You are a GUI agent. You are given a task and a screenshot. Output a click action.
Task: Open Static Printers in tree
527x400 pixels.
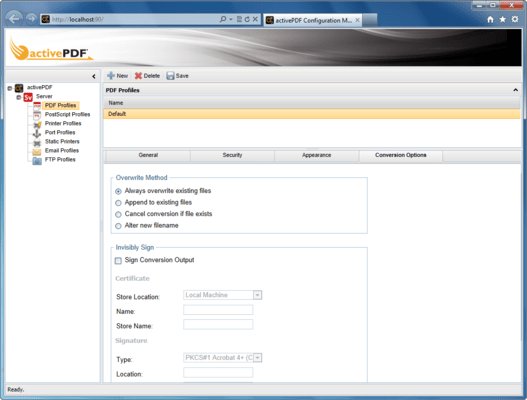tap(62, 142)
